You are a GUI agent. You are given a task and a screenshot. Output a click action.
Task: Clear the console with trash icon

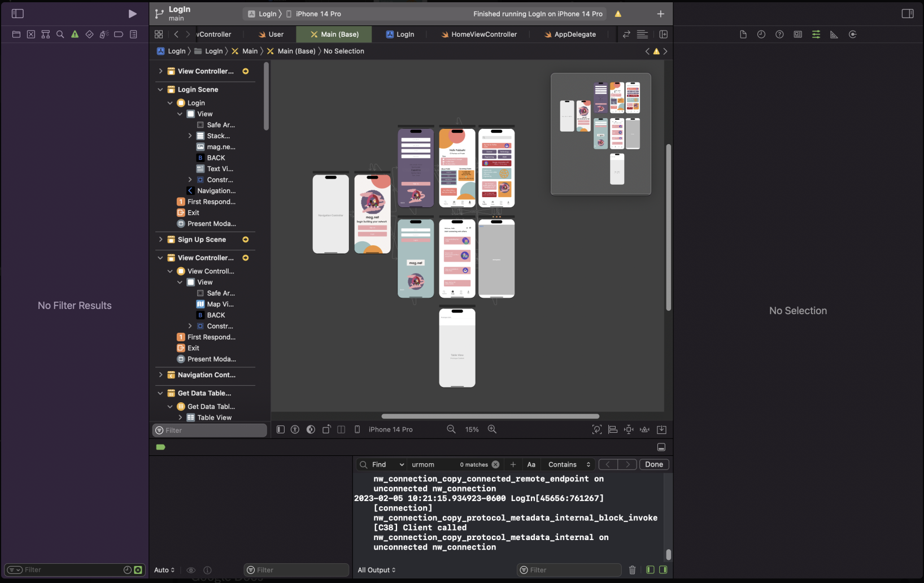[x=633, y=570]
